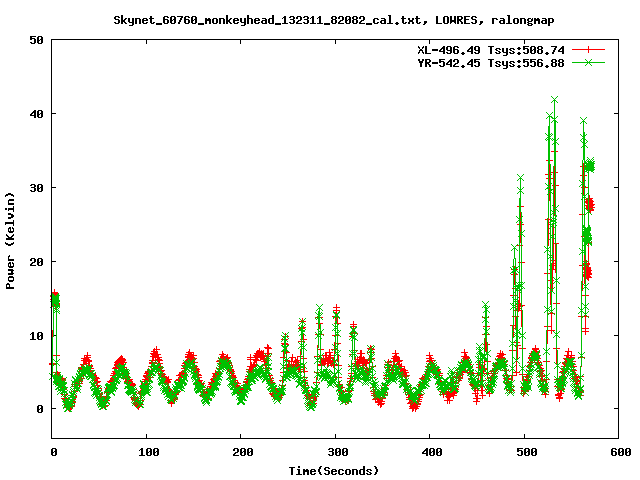
Task: Click the y-axis tick label 50
Action: (36, 40)
